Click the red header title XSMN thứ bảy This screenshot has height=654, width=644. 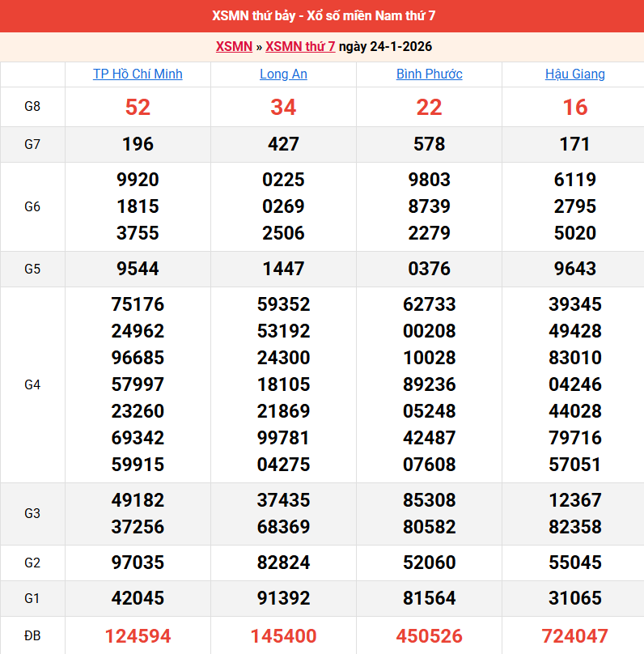click(x=322, y=16)
